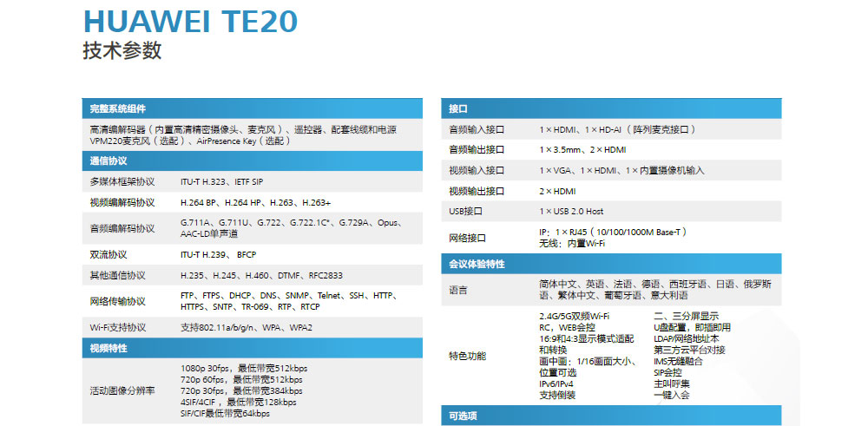The height and width of the screenshot is (426, 868).
Task: Select the 视频特性 section header
Action: tap(108, 348)
